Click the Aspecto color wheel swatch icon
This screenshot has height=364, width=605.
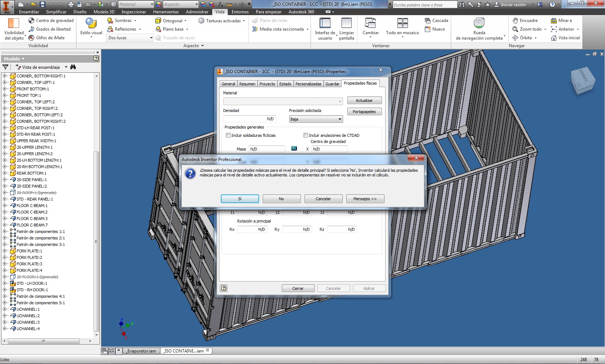coord(159,4)
